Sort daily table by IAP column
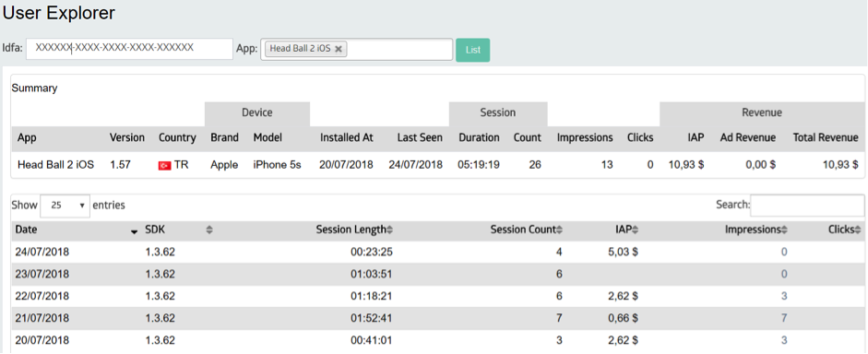This screenshot has height=354, width=868. tap(626, 230)
